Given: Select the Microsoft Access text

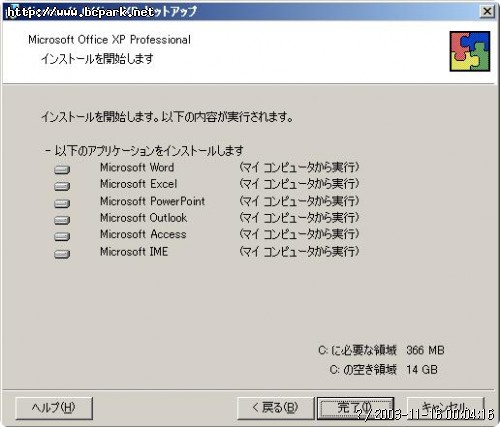Looking at the screenshot, I should (x=143, y=234).
